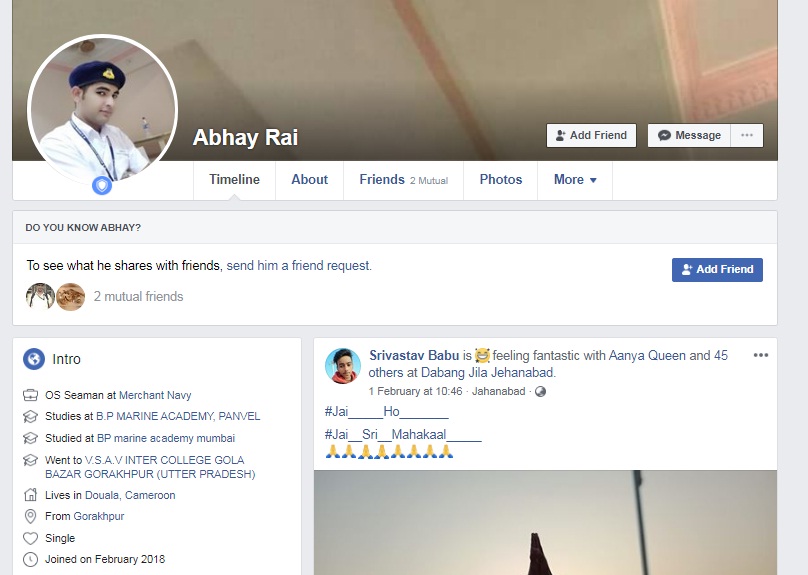Expand the More dropdown tab
The width and height of the screenshot is (808, 575).
point(575,180)
